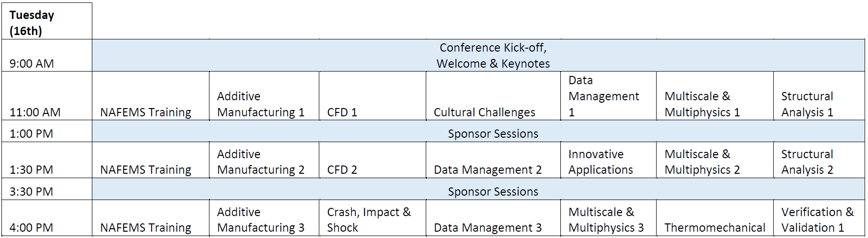868x238 pixels.
Task: Select the 9:00 AM time cell
Action: 47,55
